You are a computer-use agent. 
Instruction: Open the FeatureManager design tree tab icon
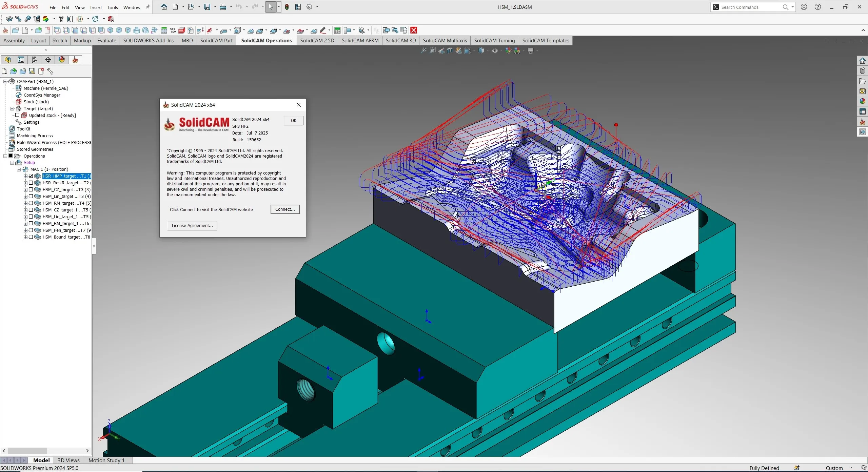7,60
